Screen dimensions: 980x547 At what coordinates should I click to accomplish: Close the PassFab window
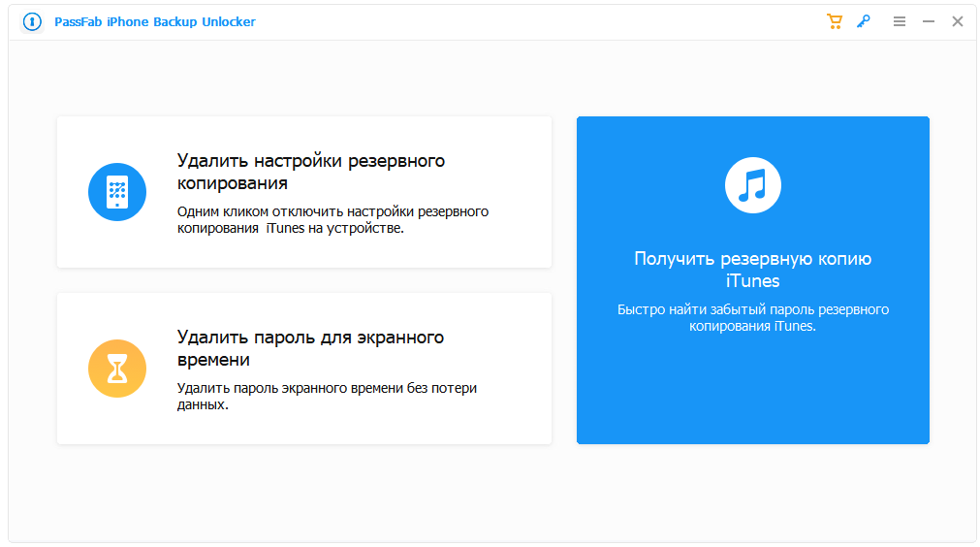pyautogui.click(x=958, y=22)
